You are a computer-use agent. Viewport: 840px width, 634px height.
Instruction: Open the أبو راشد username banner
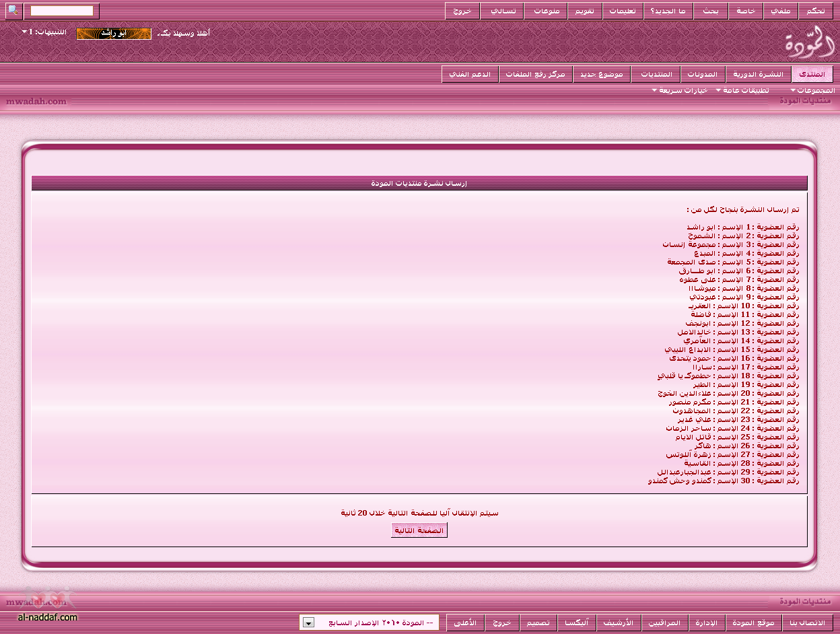tap(114, 34)
